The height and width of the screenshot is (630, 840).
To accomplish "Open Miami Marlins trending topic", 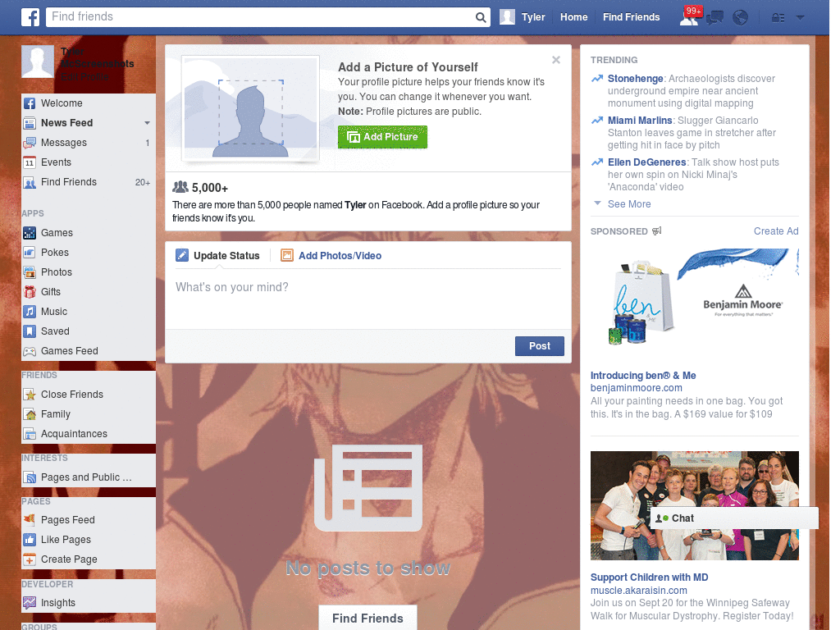I will click(640, 121).
